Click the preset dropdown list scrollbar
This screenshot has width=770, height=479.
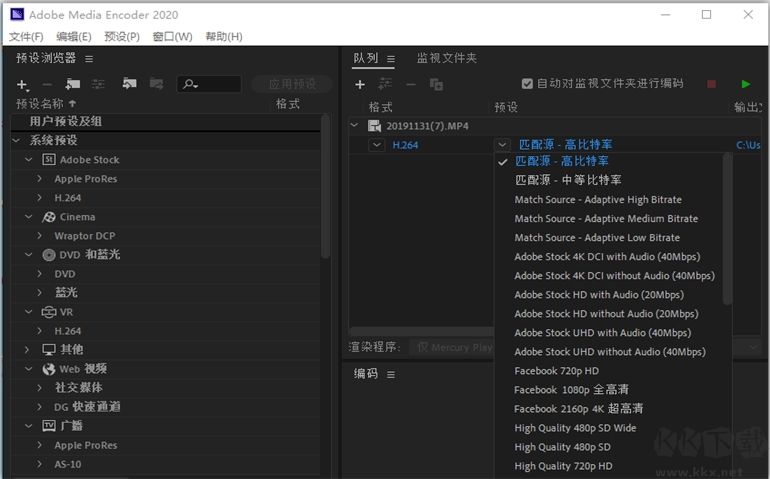[x=727, y=230]
